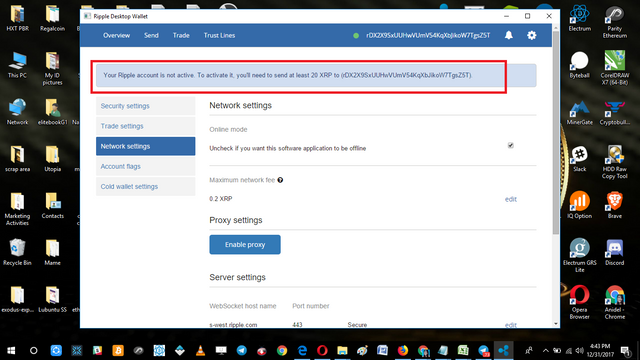Open the Parity Ethereum desktop shortcut
This screenshot has height=360, width=640.
coord(615,22)
